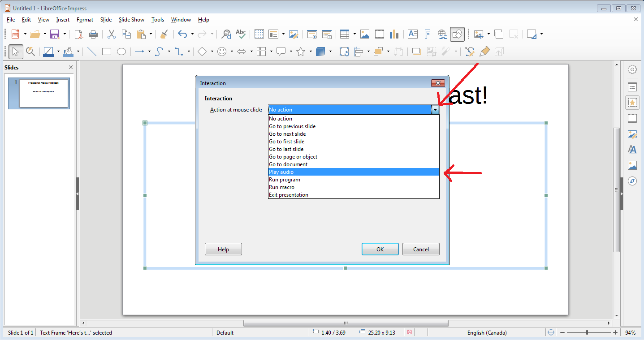The height and width of the screenshot is (340, 644).
Task: Select the Rectangle drawing tool
Action: click(107, 52)
